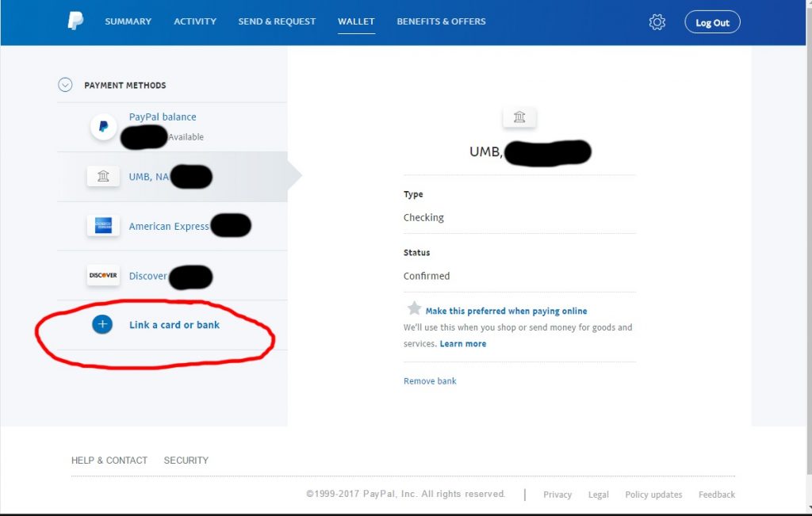
Task: Click Link a card or bank
Action: click(174, 324)
